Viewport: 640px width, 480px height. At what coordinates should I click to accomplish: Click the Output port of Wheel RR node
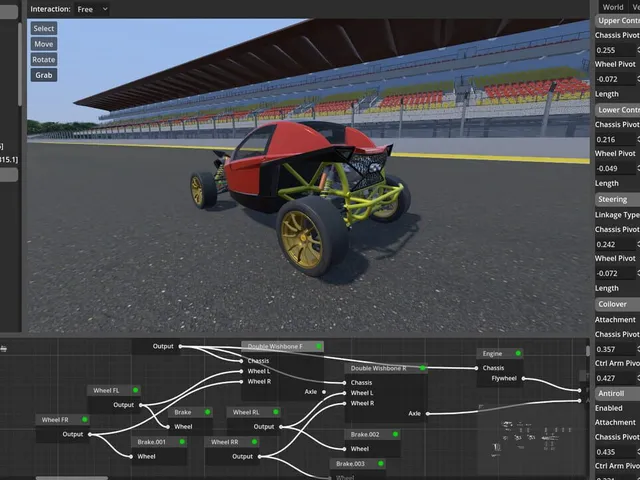(x=260, y=456)
